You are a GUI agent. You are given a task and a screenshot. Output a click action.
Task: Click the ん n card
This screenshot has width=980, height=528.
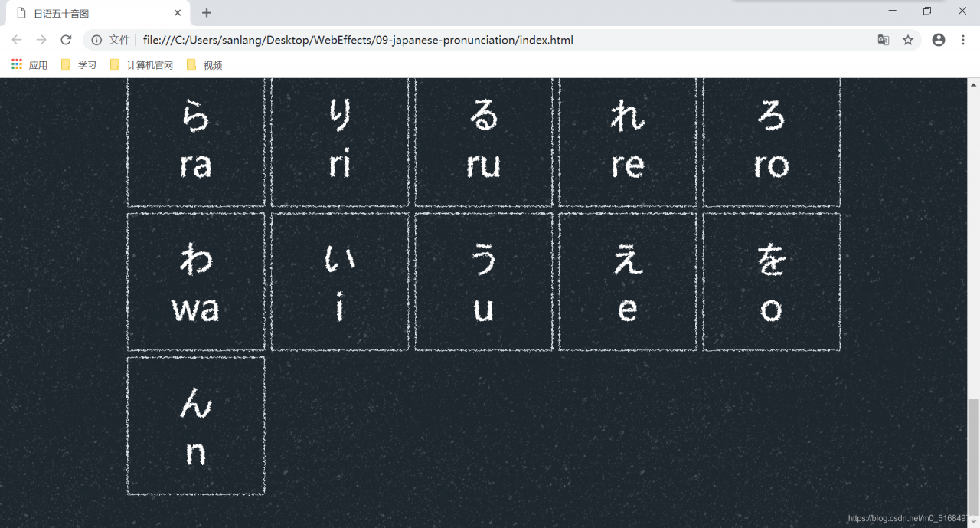(196, 426)
